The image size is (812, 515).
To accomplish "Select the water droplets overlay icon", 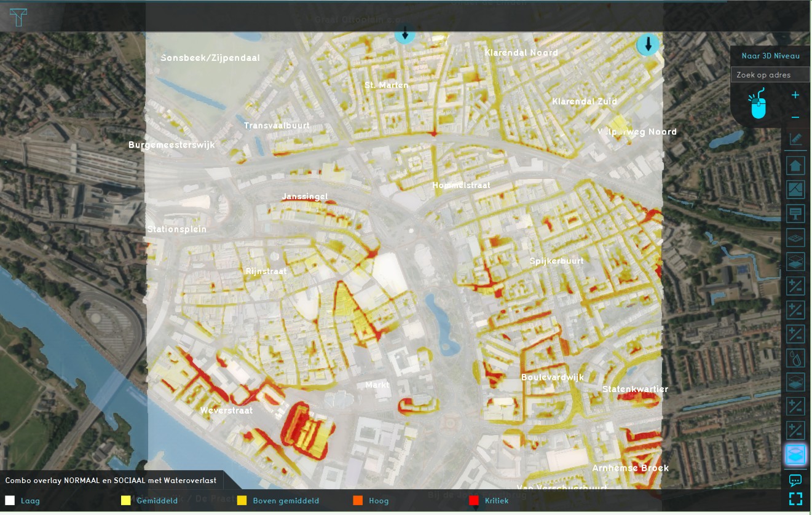I will click(x=795, y=358).
